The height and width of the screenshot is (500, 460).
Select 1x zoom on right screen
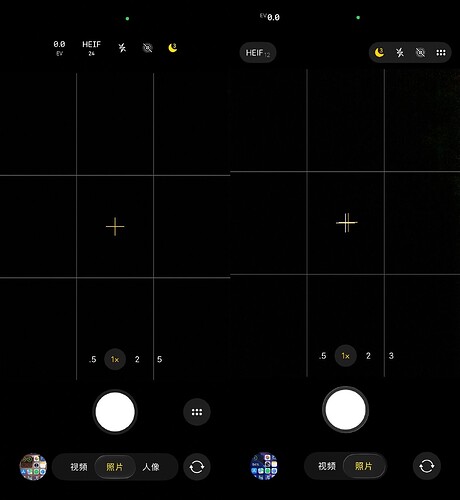pos(346,356)
